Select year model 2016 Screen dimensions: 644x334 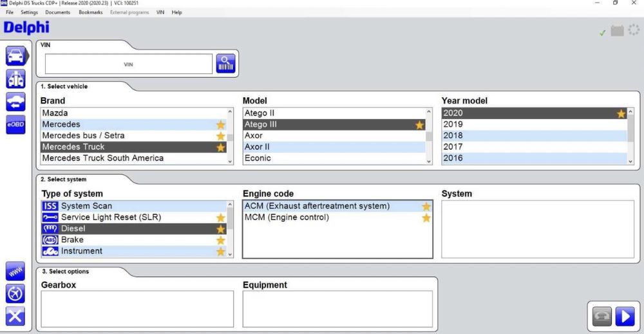[535, 158]
